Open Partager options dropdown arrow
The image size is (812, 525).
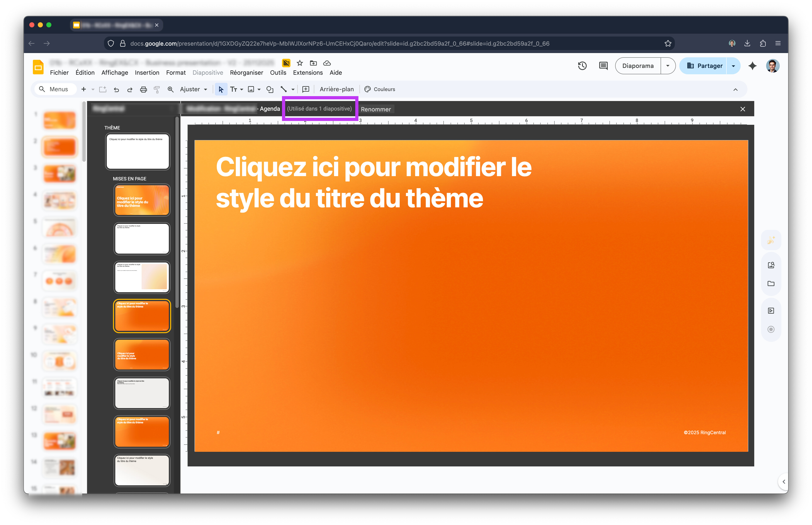(x=733, y=66)
